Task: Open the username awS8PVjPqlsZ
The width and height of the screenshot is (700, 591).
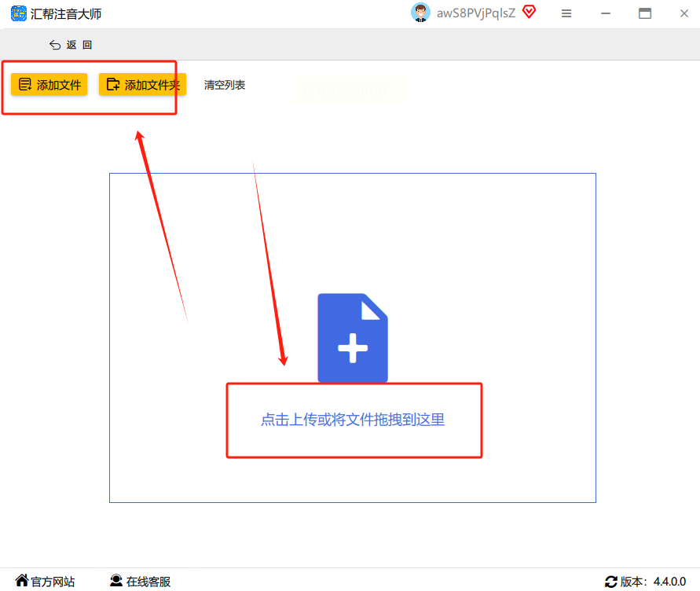Action: (x=476, y=13)
